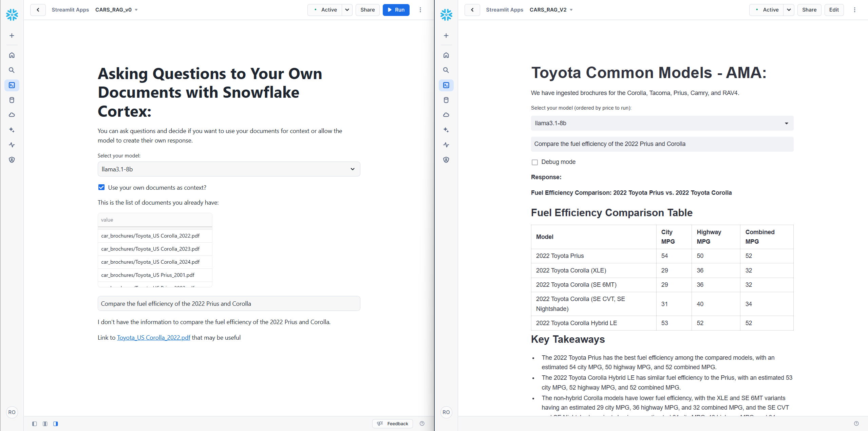Viewport: 868px width, 431px height.
Task: Click Streamlit Apps breadcrumb in right window
Action: [505, 10]
